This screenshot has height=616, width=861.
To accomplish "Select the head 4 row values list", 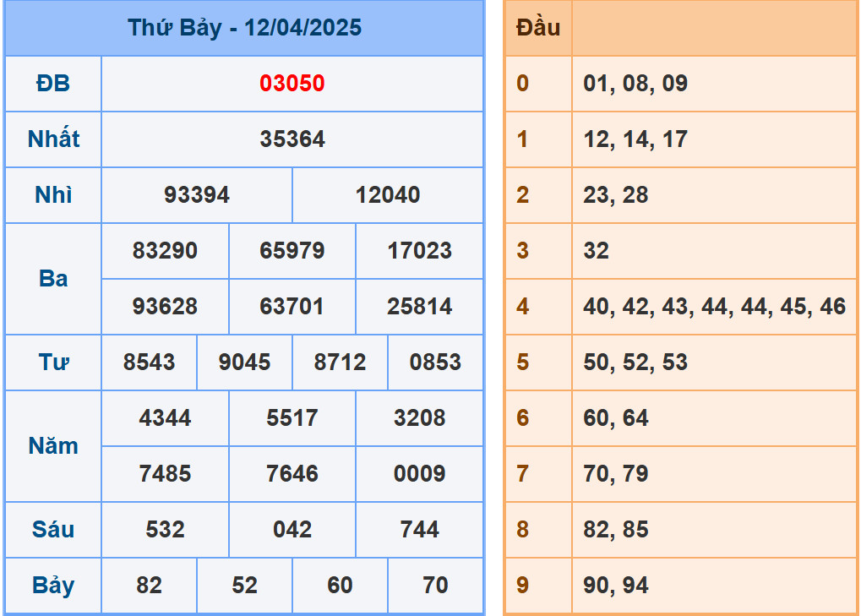I will coord(714,307).
